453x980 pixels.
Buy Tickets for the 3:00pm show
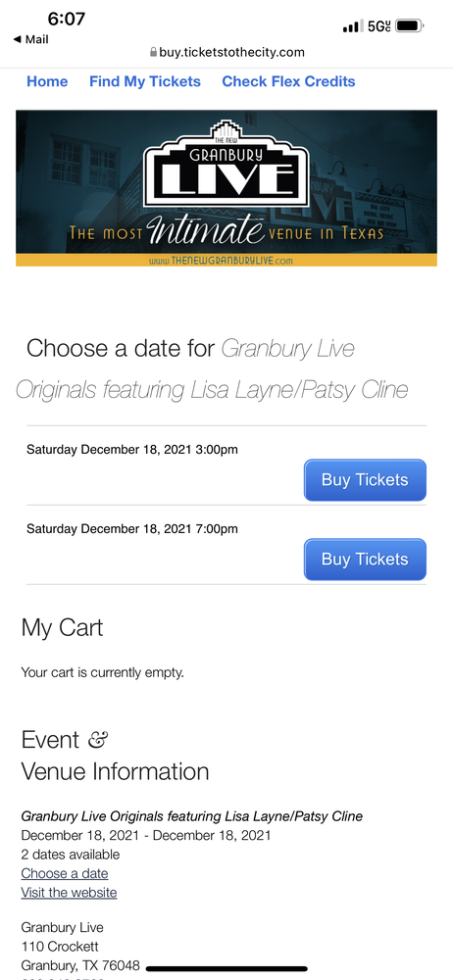(365, 480)
